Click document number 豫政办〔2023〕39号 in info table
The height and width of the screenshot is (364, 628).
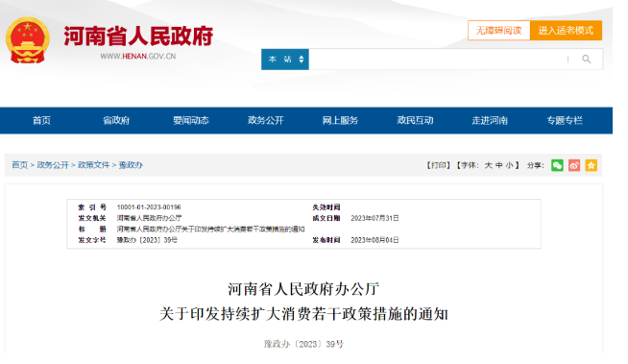147,240
